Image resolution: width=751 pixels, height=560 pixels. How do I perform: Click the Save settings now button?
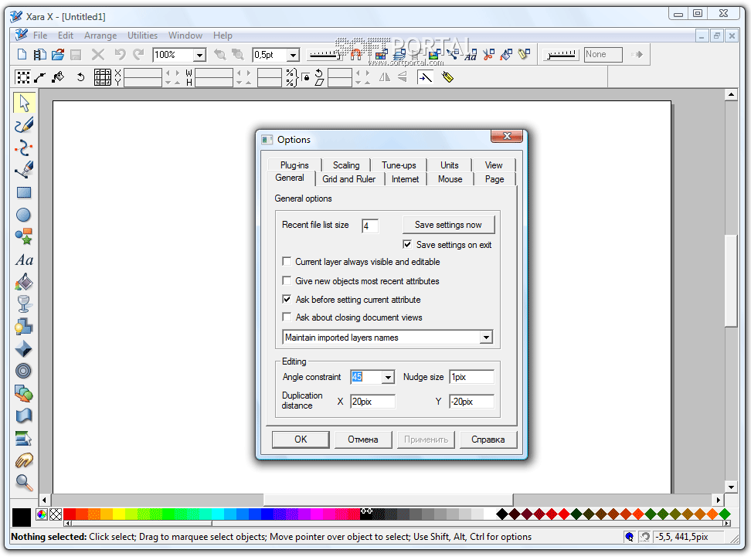click(x=448, y=225)
